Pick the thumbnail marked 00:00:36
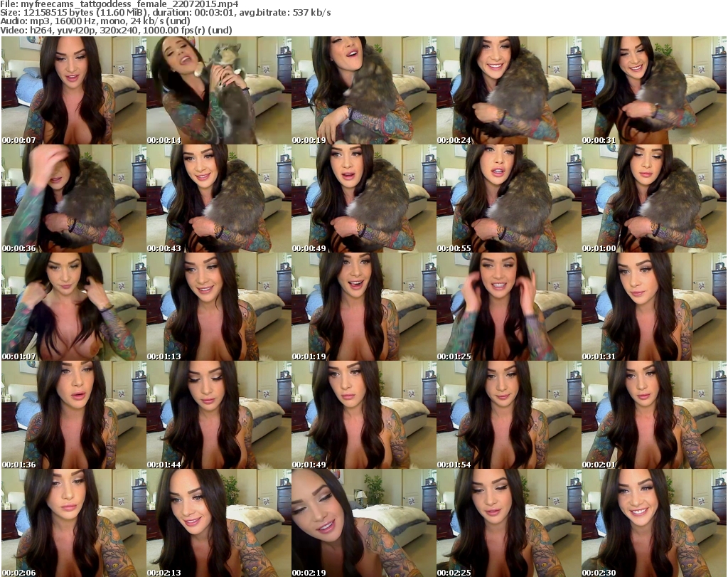This screenshot has height=577, width=728. [73, 198]
